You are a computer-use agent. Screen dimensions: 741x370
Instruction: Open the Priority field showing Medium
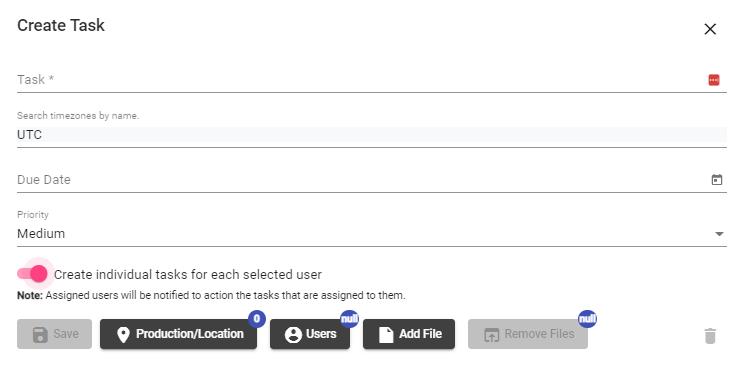click(371, 234)
